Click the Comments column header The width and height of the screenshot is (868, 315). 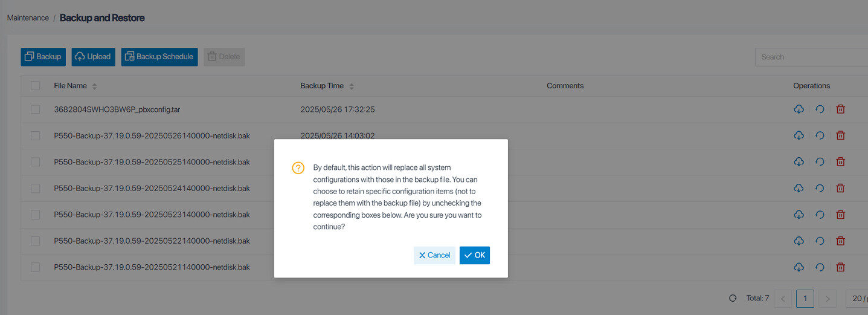point(565,86)
